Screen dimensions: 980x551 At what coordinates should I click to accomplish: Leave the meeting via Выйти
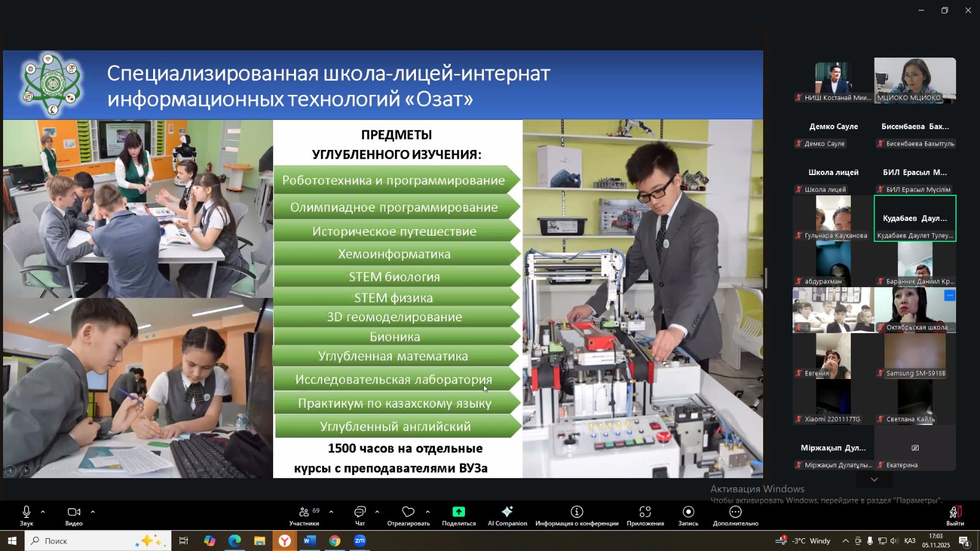955,515
